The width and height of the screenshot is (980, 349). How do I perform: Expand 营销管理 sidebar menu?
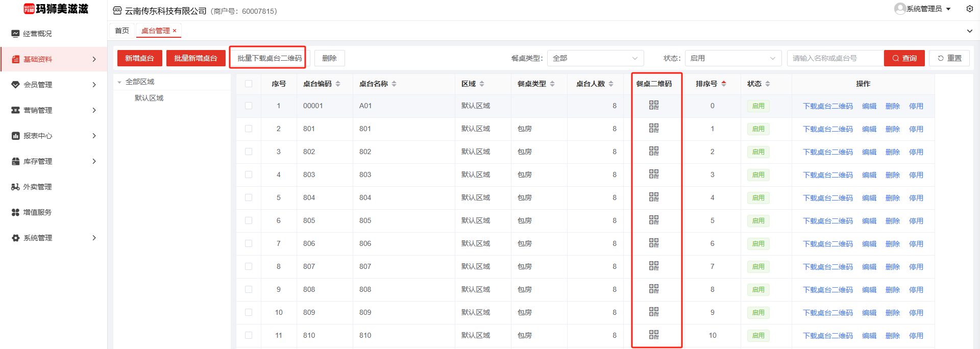(x=54, y=110)
